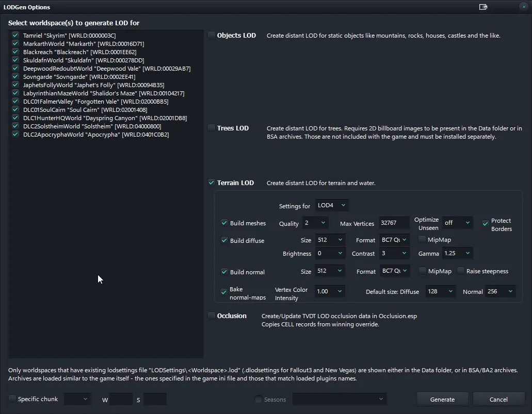Viewport: 532px width, 414px height.
Task: Toggle Build meshes checkbox
Action: (x=224, y=223)
